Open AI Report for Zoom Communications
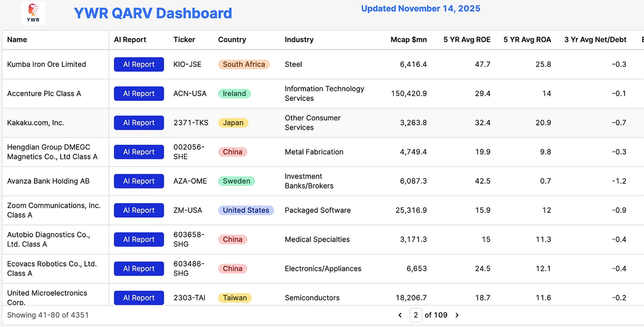This screenshot has height=327, width=644. click(x=139, y=210)
